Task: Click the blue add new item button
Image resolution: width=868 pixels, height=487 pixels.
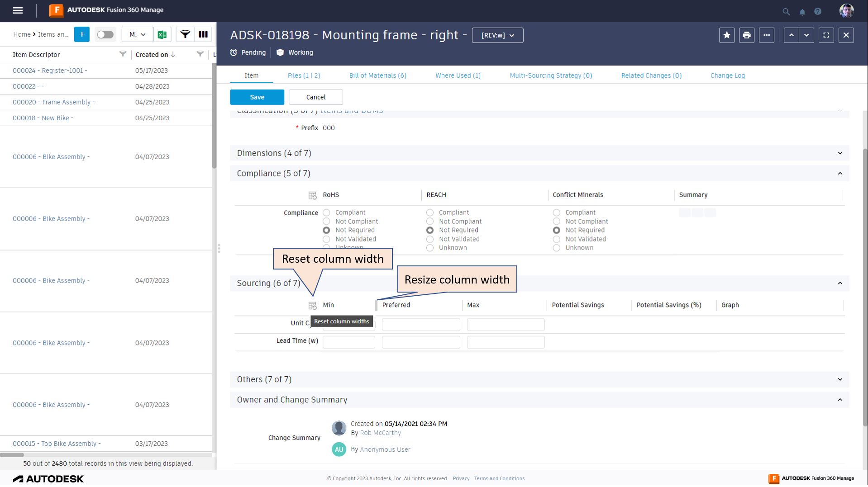Action: click(82, 34)
